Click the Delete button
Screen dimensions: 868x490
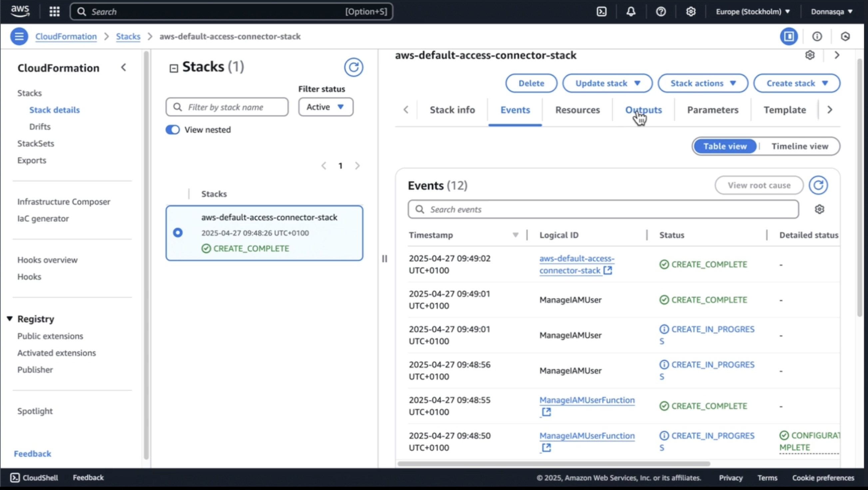point(531,83)
